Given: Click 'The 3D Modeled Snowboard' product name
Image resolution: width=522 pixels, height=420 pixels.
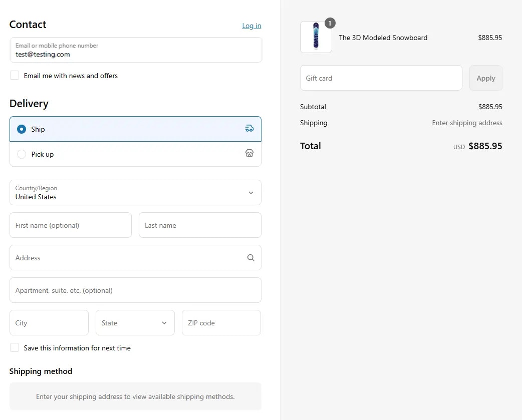Looking at the screenshot, I should click(x=383, y=38).
